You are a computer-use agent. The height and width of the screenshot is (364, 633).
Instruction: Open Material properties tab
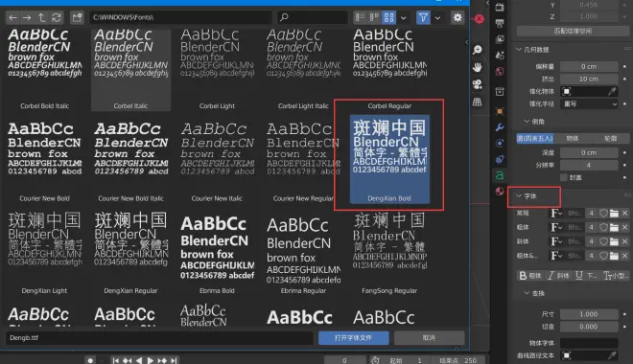(500, 192)
